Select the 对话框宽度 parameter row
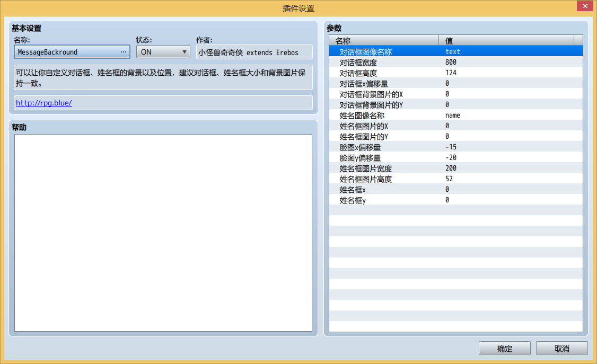The height and width of the screenshot is (364, 597). click(x=456, y=62)
